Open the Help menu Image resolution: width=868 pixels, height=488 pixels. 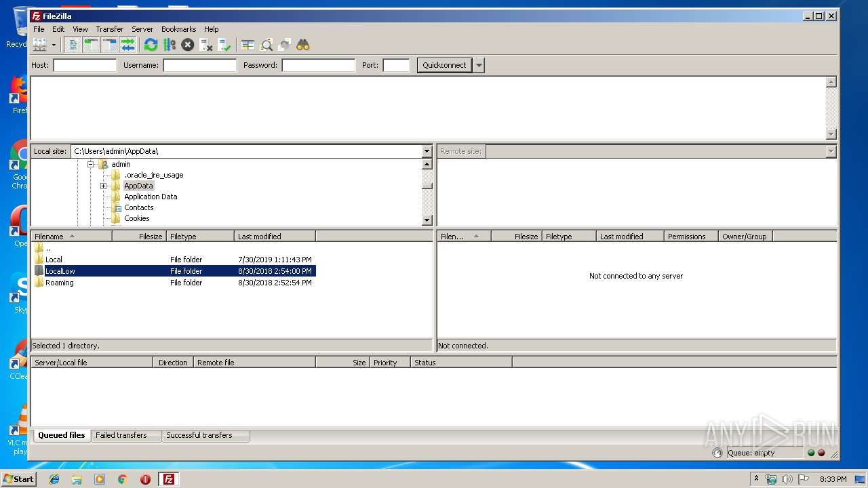[x=212, y=29]
